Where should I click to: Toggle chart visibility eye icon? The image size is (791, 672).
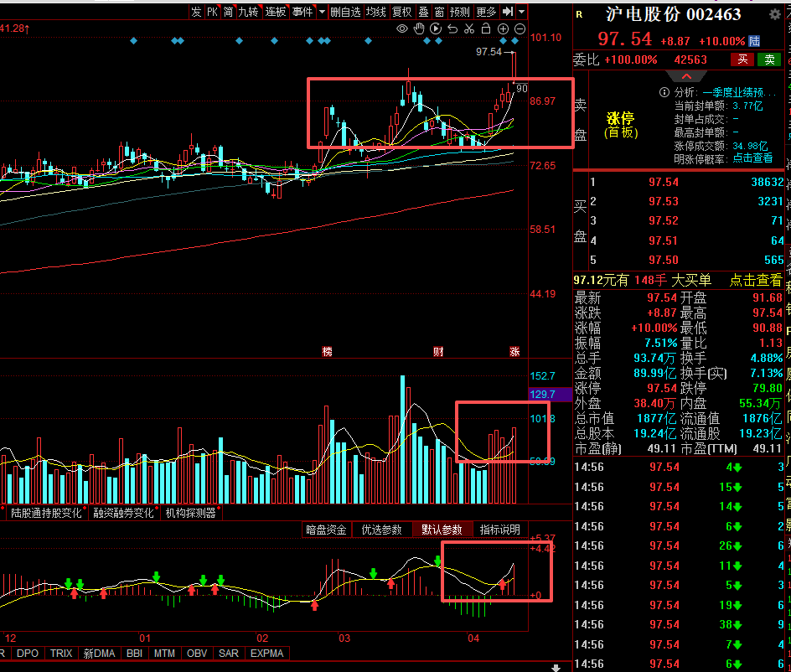click(402, 28)
